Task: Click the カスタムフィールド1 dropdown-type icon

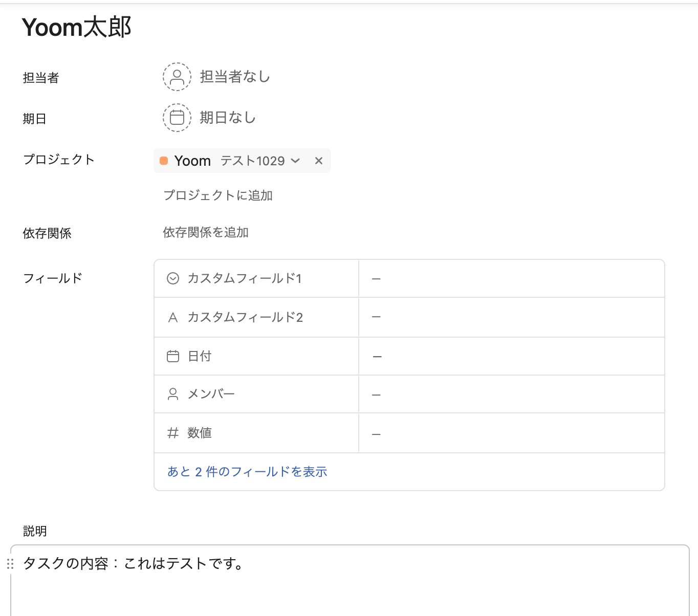Action: click(x=173, y=278)
